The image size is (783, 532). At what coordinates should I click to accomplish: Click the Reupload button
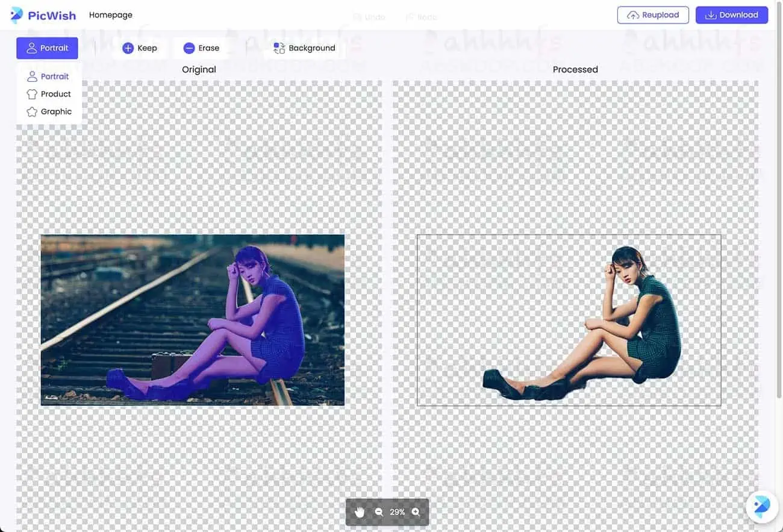pos(653,15)
